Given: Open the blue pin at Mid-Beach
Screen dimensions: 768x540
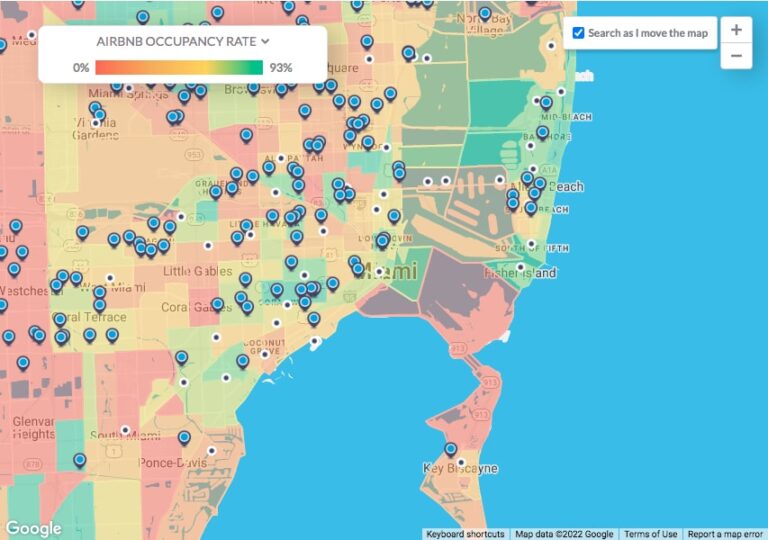Looking at the screenshot, I should click(546, 102).
